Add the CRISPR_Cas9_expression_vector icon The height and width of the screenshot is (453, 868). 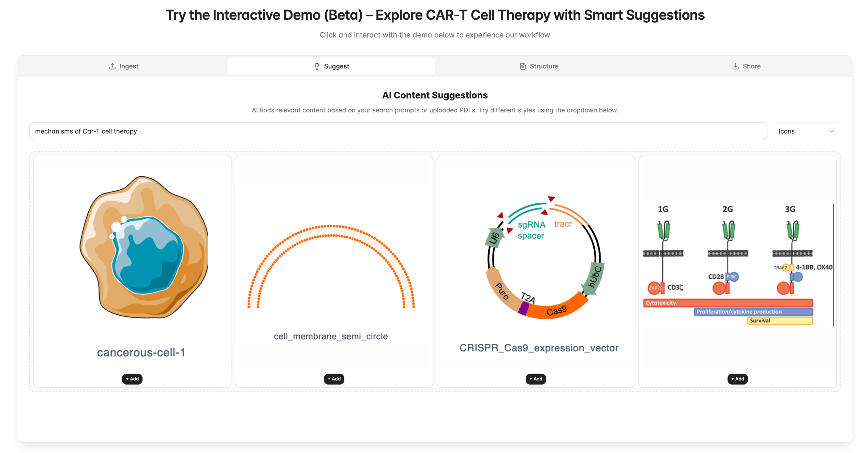click(536, 379)
